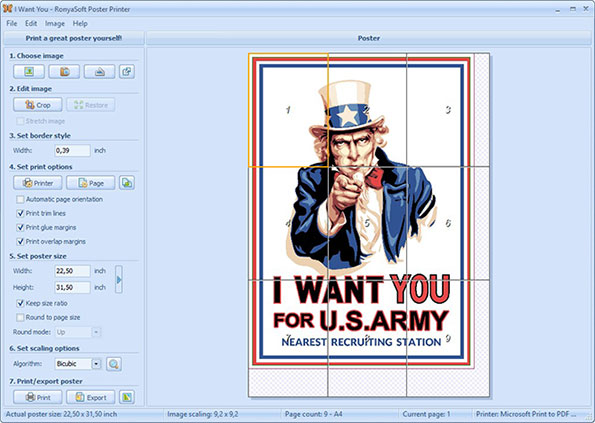The image size is (595, 423).
Task: Select poster page 4 in preview
Action: (x=288, y=223)
